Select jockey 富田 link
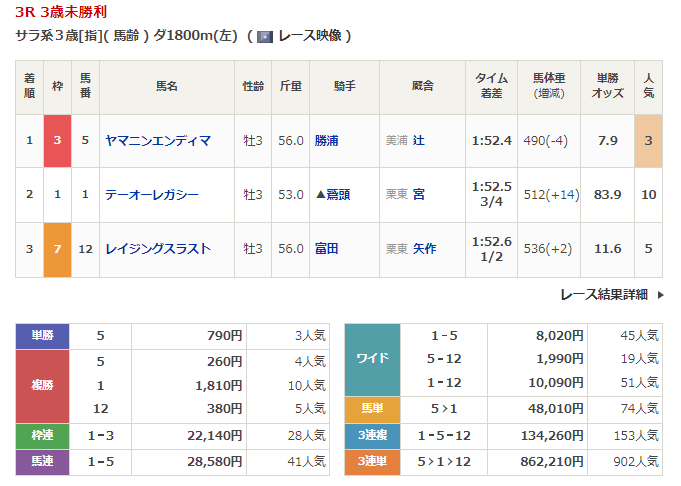Viewport: 681px width, 486px height. click(x=326, y=249)
